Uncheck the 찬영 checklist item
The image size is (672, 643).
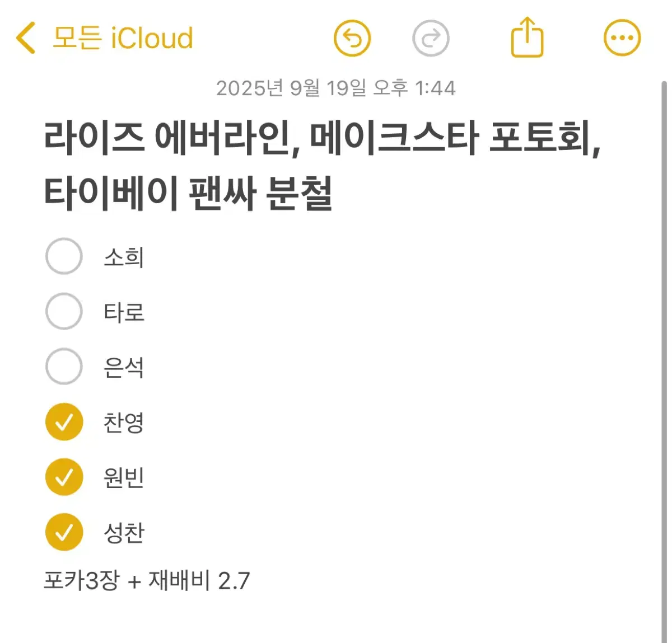click(x=64, y=421)
